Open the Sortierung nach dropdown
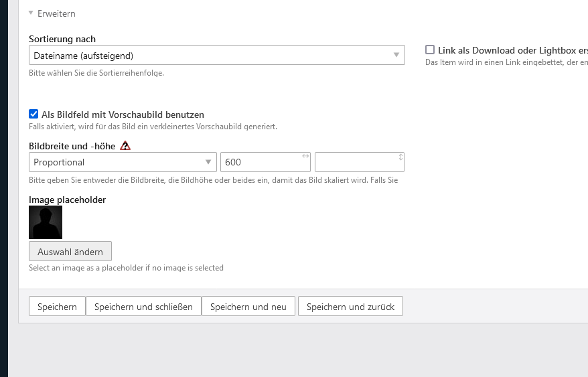Image resolution: width=588 pixels, height=377 pixels. coord(216,55)
